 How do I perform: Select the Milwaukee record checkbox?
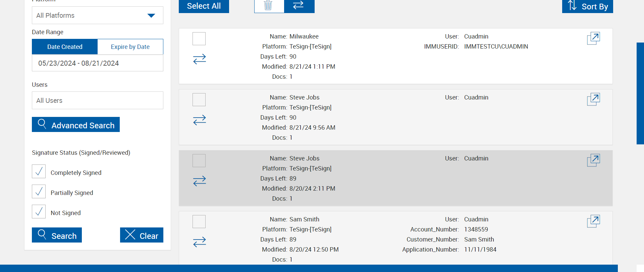[x=199, y=39]
